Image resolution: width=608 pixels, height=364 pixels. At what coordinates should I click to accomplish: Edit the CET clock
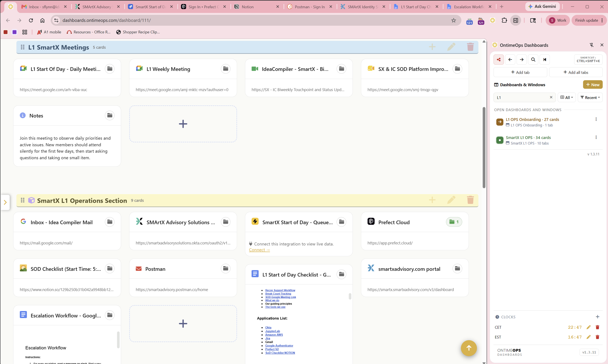click(589, 327)
